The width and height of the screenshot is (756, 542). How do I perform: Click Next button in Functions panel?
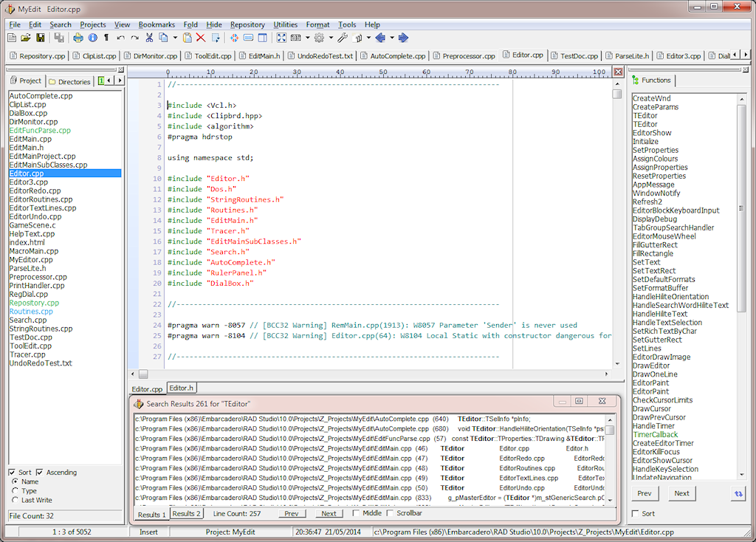(x=681, y=494)
